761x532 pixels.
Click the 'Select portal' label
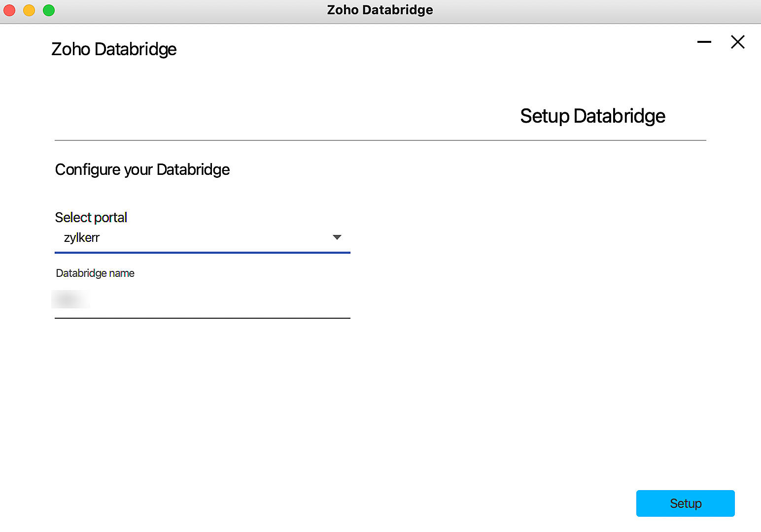[x=91, y=217]
